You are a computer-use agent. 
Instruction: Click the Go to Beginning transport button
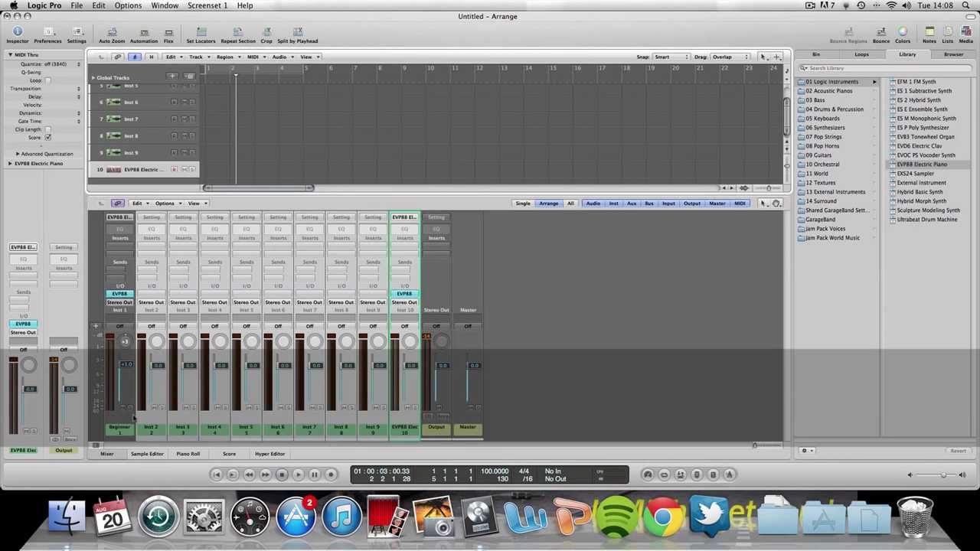(216, 474)
